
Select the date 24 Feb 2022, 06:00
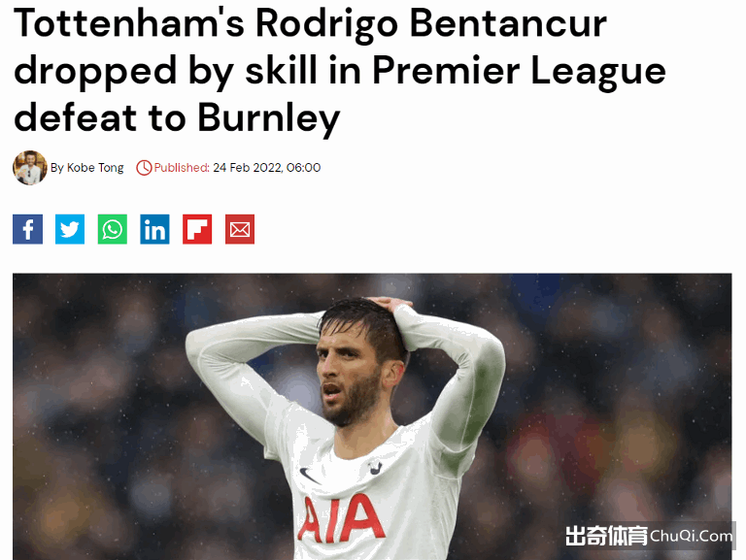coord(267,168)
